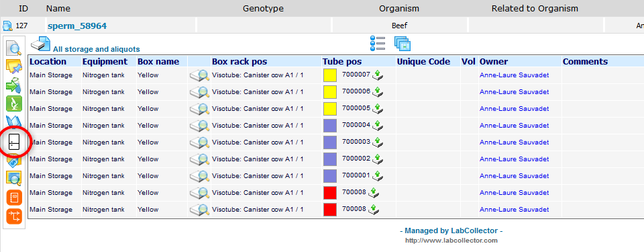Open the orange notebook icon
The height and width of the screenshot is (252, 644).
tap(14, 198)
